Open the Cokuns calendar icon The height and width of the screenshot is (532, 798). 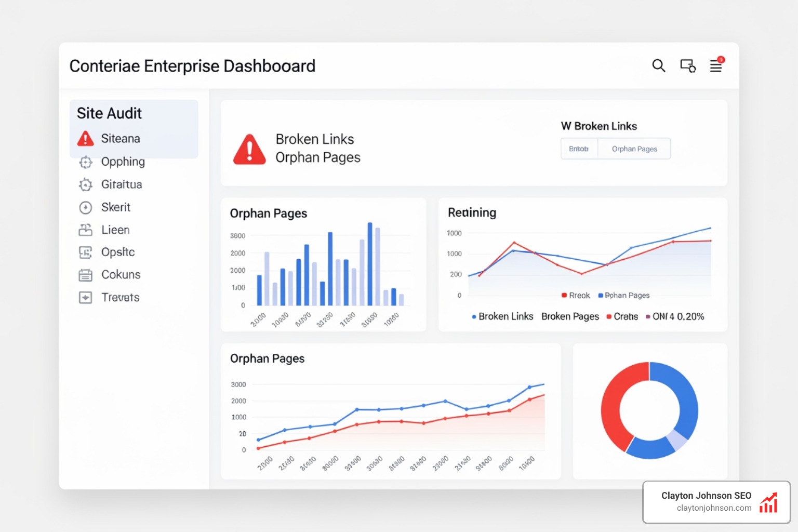[x=85, y=274]
